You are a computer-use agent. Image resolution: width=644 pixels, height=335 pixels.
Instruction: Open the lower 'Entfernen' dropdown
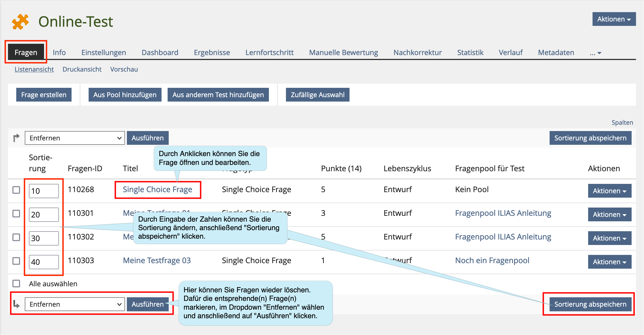75,304
